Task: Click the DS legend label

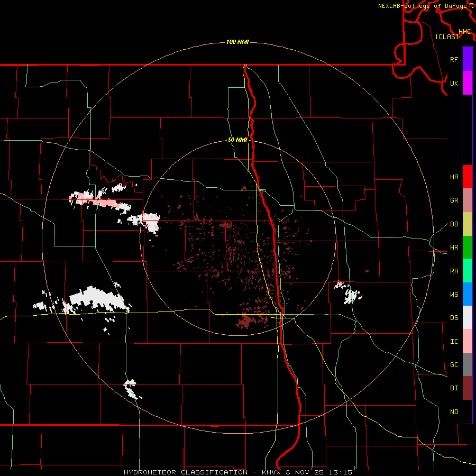Action: (454, 318)
